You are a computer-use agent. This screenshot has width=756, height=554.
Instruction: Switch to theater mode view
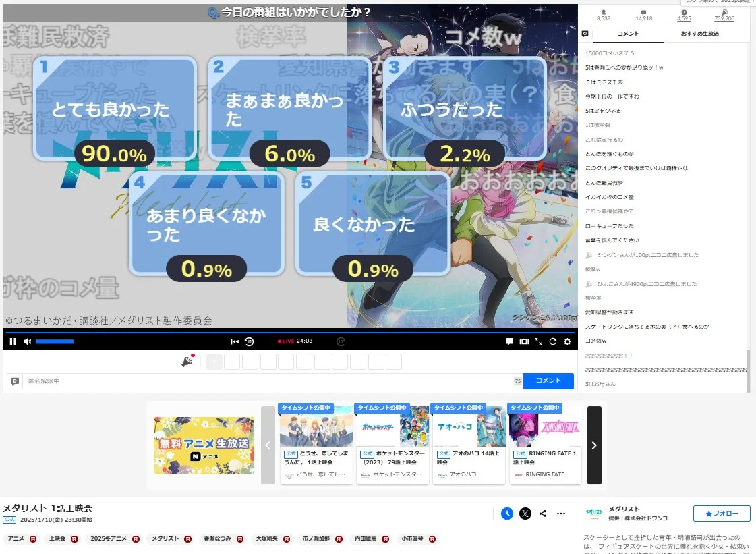tap(524, 341)
